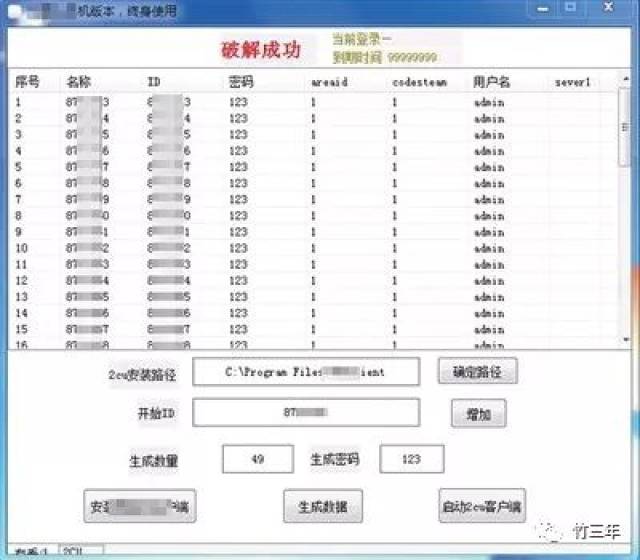Click the 生成密码 field showing 123

[411, 459]
